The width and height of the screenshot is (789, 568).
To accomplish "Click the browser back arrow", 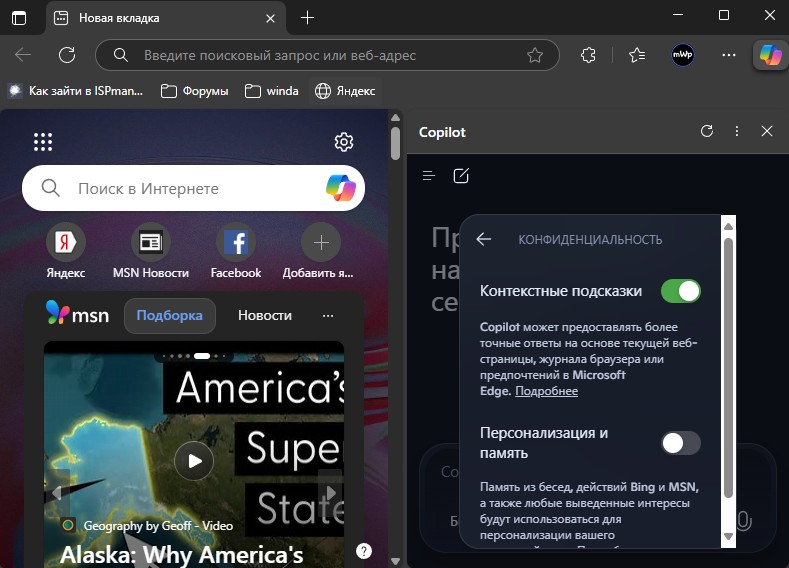I will tap(23, 55).
